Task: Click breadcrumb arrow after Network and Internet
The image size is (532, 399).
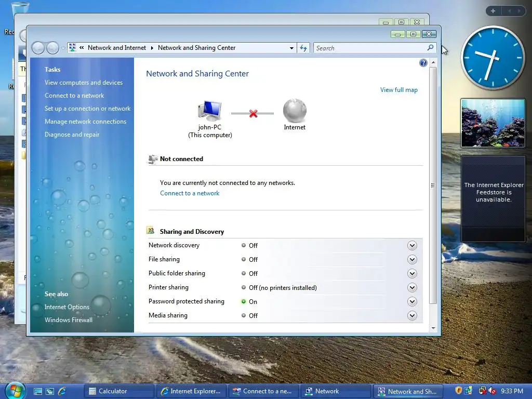Action: point(152,48)
